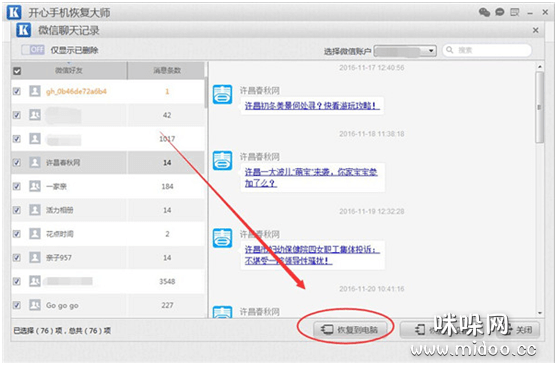
Task: Toggle the select-all checkbox in header
Action: click(17, 71)
